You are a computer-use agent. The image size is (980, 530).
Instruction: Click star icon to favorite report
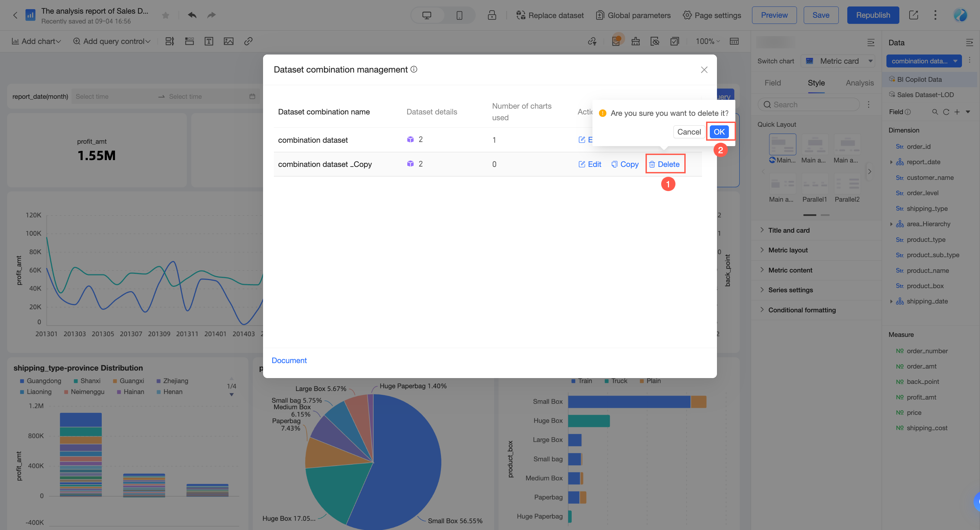point(165,15)
